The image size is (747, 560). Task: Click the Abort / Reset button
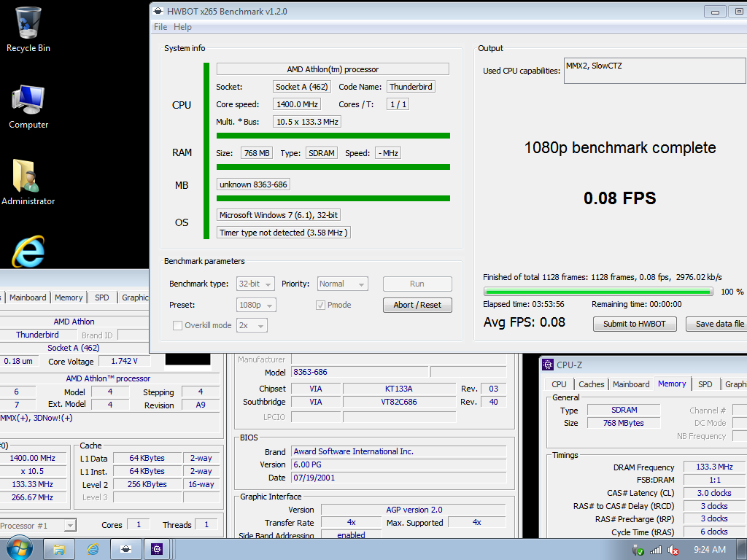(417, 305)
